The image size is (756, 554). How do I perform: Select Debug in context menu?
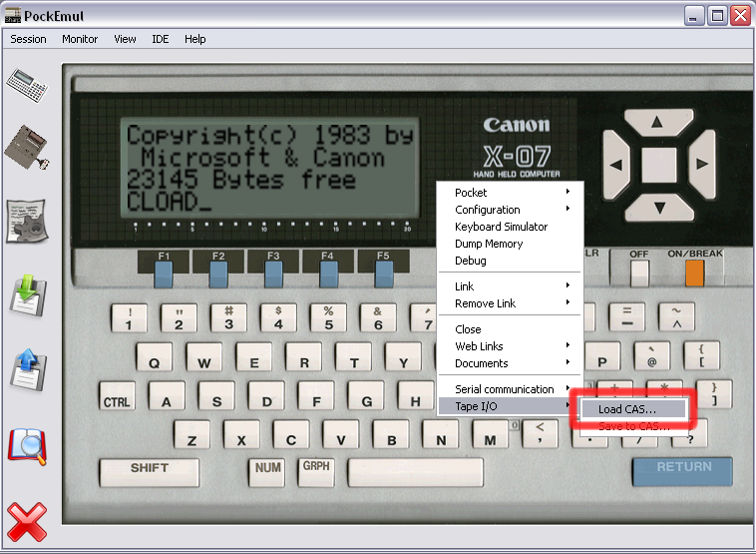pos(510,261)
